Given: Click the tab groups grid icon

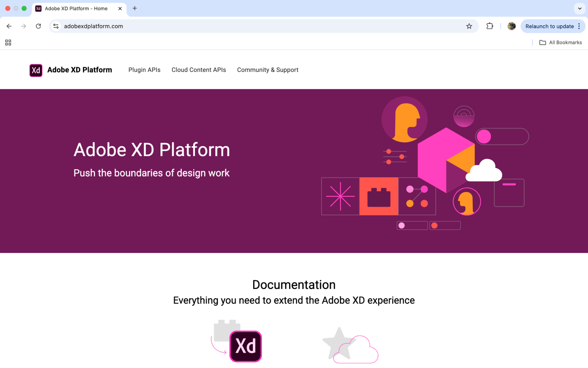Looking at the screenshot, I should tap(8, 42).
